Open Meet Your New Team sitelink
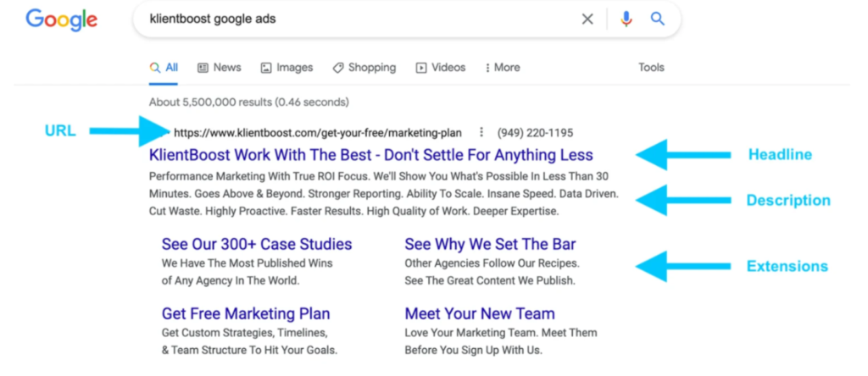 pyautogui.click(x=480, y=313)
